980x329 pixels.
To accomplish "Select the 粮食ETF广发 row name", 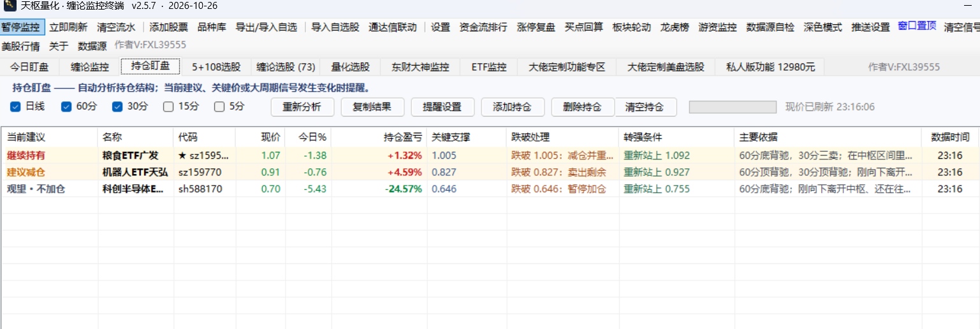I will point(131,156).
